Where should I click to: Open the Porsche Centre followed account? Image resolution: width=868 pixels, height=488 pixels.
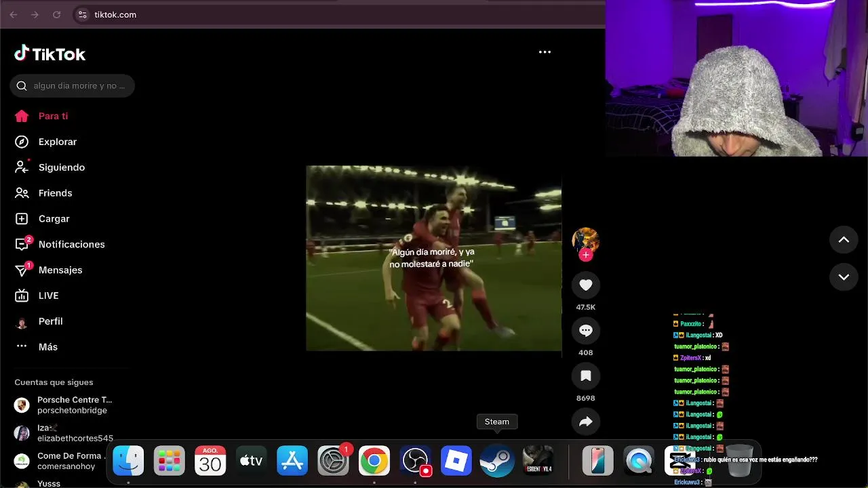tap(63, 405)
